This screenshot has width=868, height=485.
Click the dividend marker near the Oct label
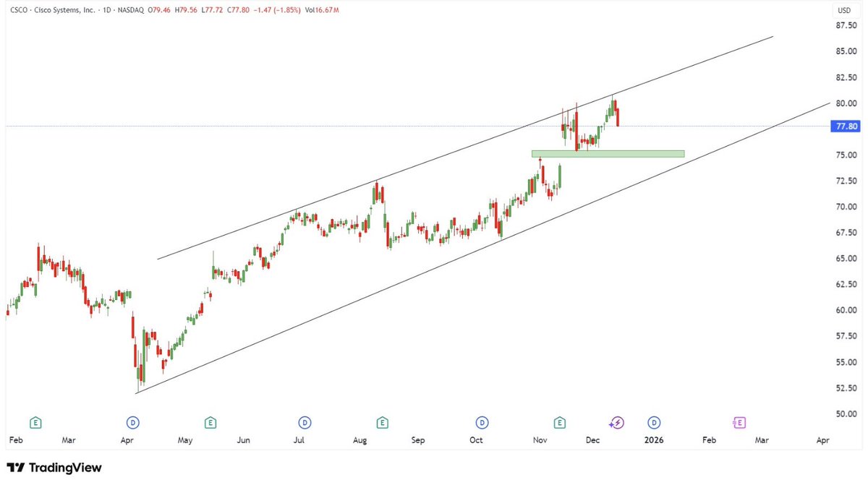pyautogui.click(x=481, y=422)
